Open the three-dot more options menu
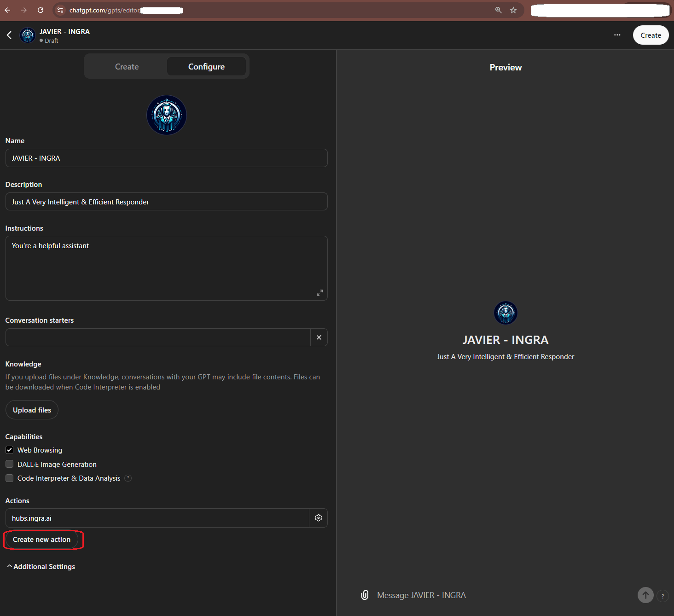The image size is (674, 616). coord(617,35)
